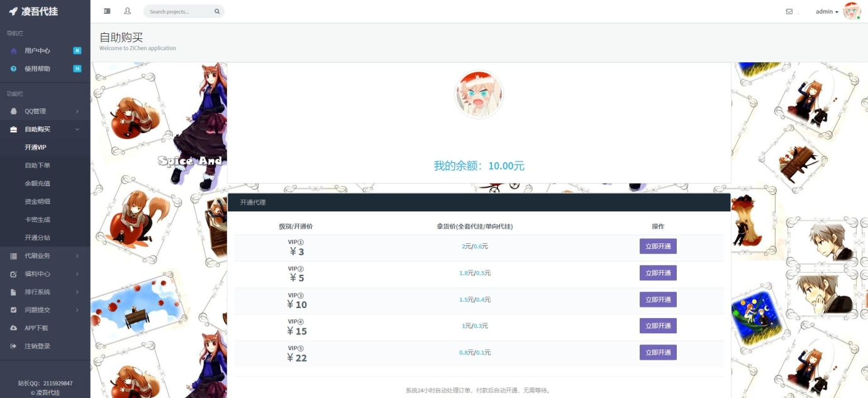Expand the QQ管理 menu chevron
868x398 pixels.
coord(77,111)
